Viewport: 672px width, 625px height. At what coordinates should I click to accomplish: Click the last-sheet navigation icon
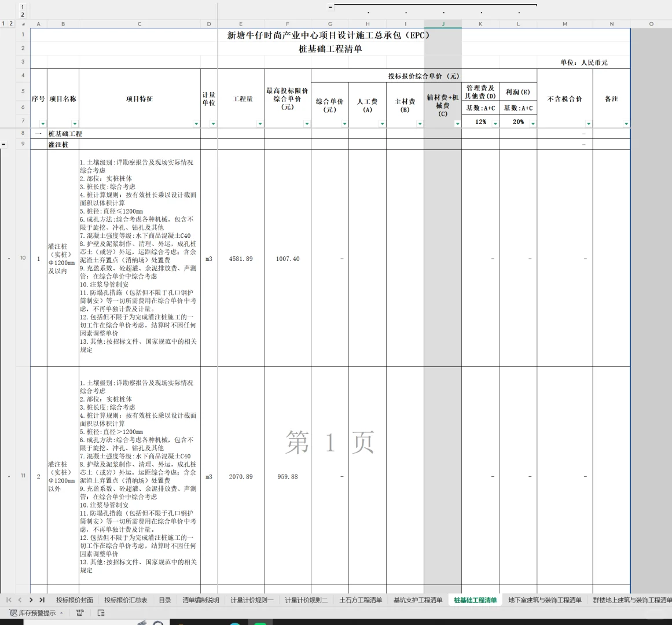[42, 600]
